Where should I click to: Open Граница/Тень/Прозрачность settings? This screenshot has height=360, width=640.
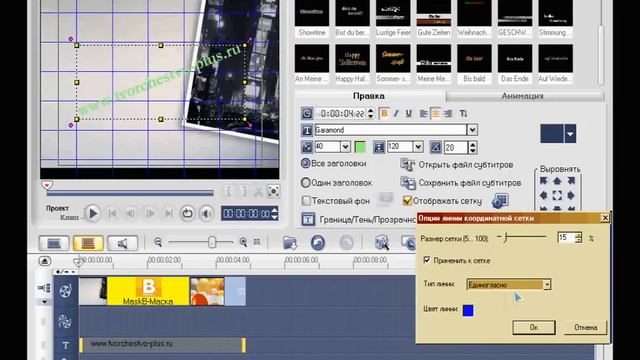click(x=308, y=219)
